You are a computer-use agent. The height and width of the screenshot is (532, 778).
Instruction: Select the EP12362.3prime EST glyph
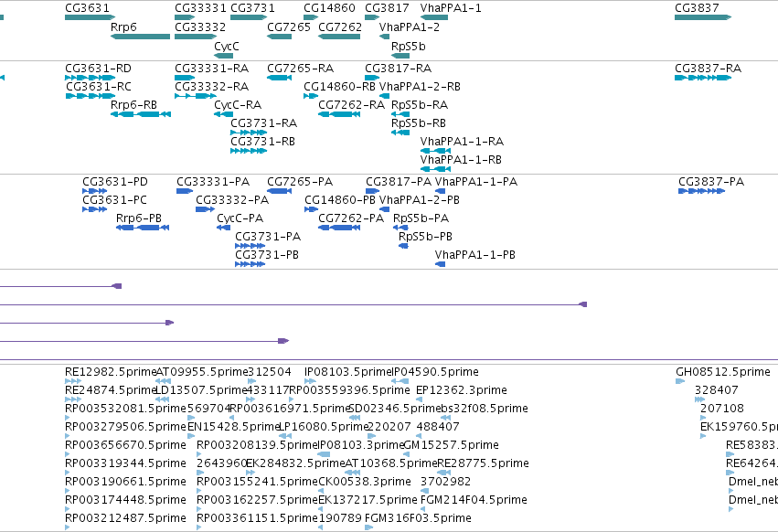420,399
